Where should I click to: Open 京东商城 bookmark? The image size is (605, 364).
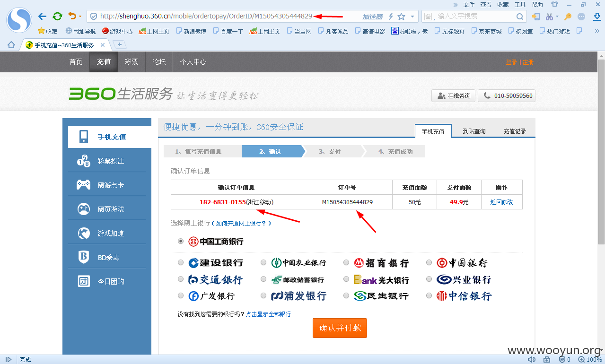(x=486, y=31)
